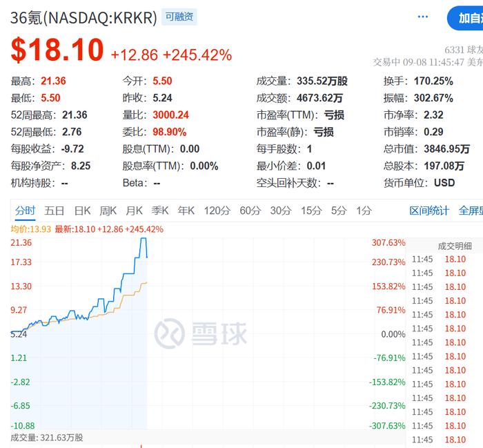Viewport: 483px width, 448px height.
Task: Select the 30分 chart interval
Action: click(281, 211)
